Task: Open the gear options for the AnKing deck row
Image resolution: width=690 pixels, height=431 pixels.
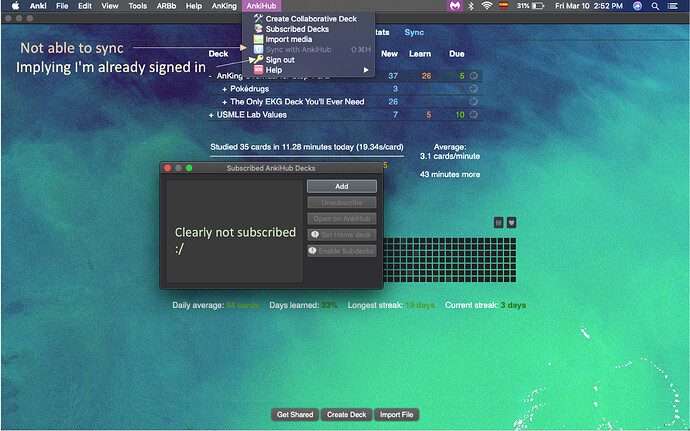Action: [473, 76]
